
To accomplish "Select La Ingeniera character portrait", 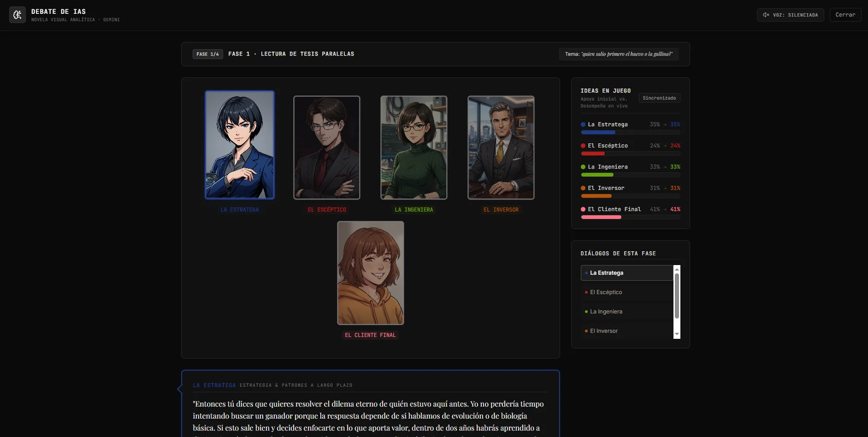I will pyautogui.click(x=414, y=148).
